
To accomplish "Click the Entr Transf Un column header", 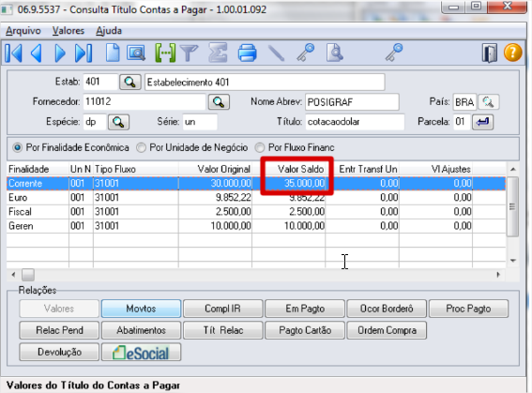I will click(362, 169).
